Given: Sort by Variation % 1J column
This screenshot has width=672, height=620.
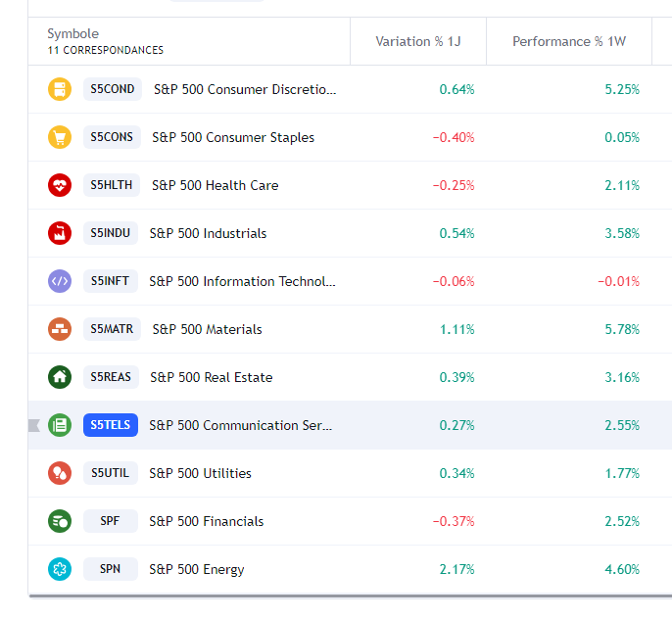Looking at the screenshot, I should [x=416, y=42].
